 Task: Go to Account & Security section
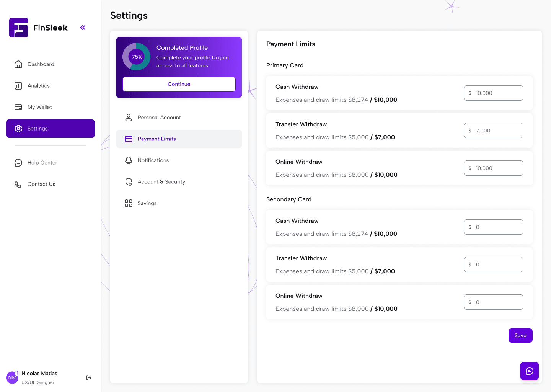tap(161, 182)
